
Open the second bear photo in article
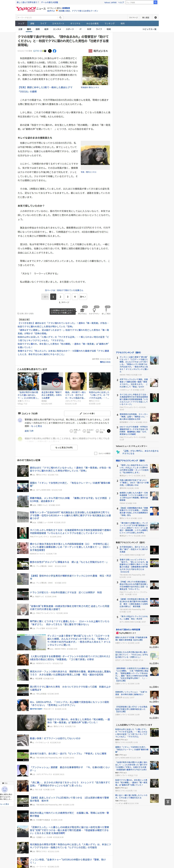coord(95,156)
